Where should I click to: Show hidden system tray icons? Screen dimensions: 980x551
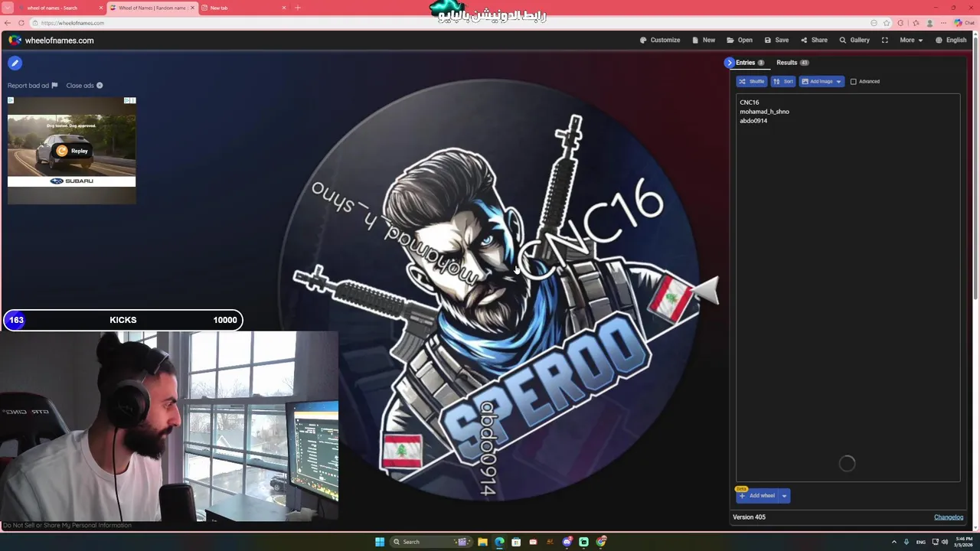point(893,542)
